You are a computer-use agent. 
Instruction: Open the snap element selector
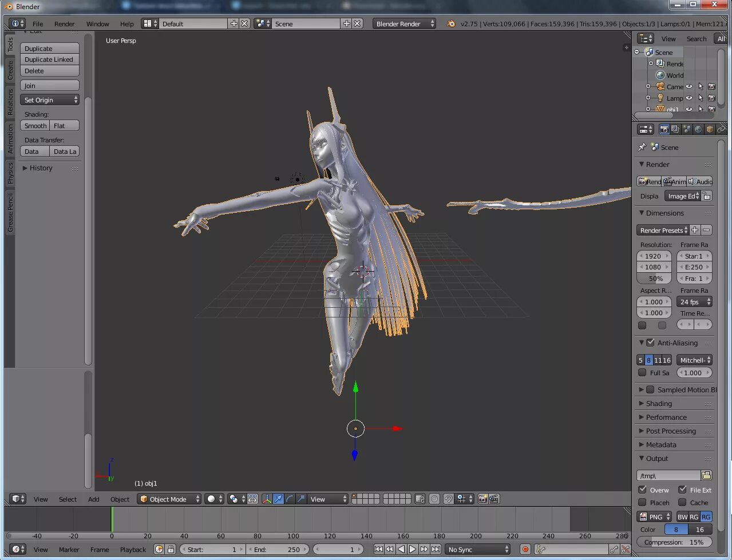pos(464,499)
